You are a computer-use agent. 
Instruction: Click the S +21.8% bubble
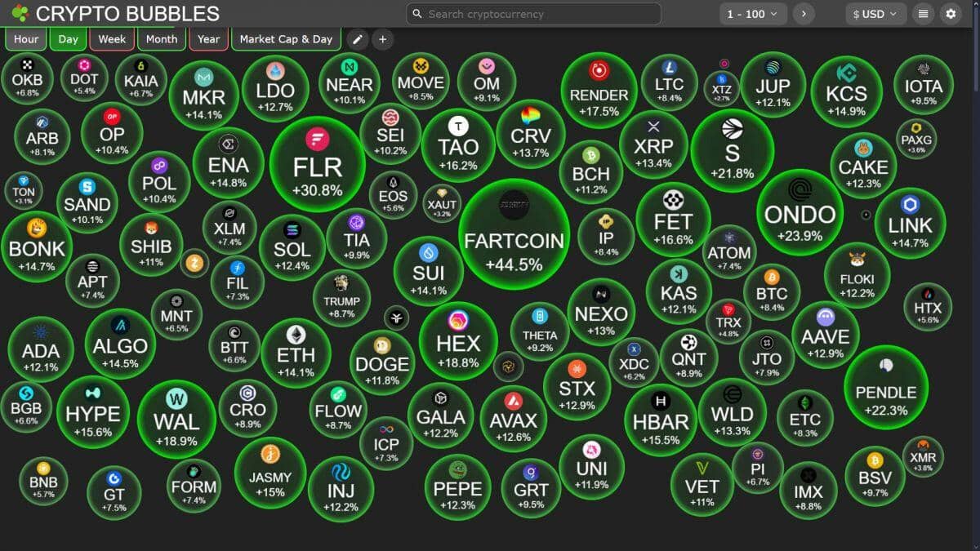point(732,149)
